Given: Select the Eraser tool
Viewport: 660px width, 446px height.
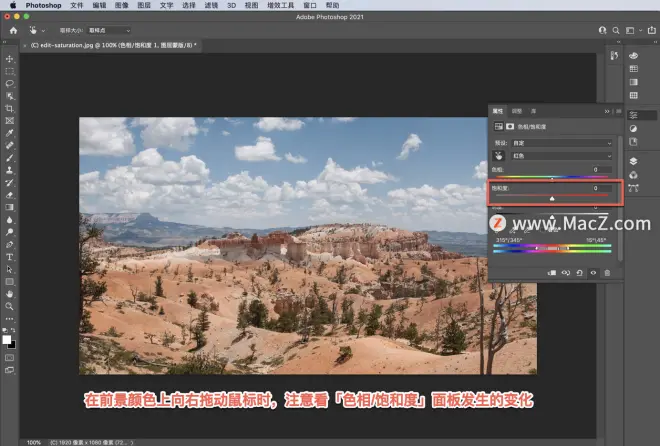Looking at the screenshot, I should pos(9,195).
